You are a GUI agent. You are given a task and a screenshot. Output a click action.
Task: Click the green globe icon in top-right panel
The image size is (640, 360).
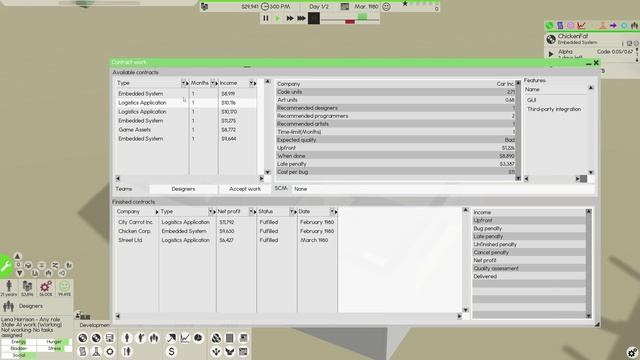(x=549, y=25)
